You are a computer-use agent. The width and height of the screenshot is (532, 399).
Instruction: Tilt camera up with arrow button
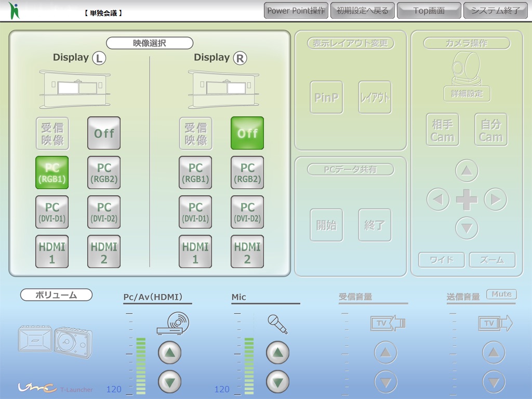pos(467,170)
